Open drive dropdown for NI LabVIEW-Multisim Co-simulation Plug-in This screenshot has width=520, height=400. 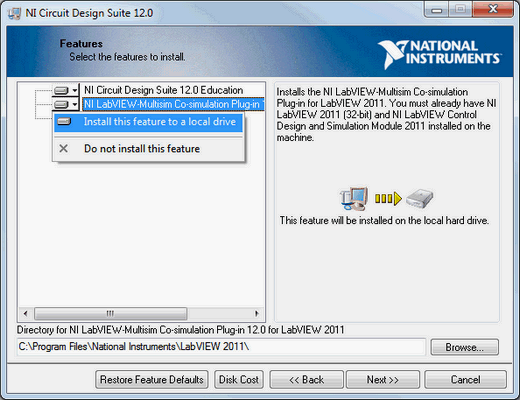coord(66,104)
